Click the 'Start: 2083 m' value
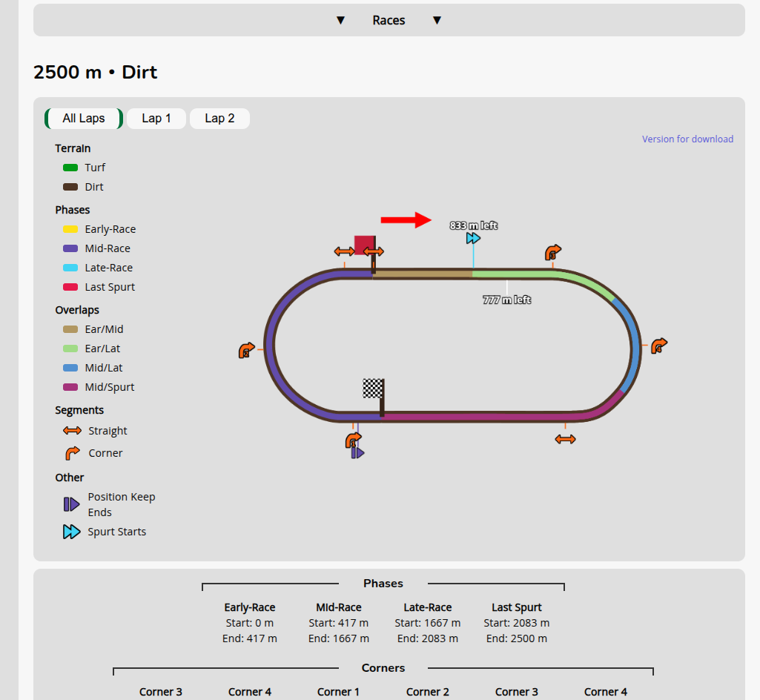Screen dimensions: 760x700 [x=517, y=623]
